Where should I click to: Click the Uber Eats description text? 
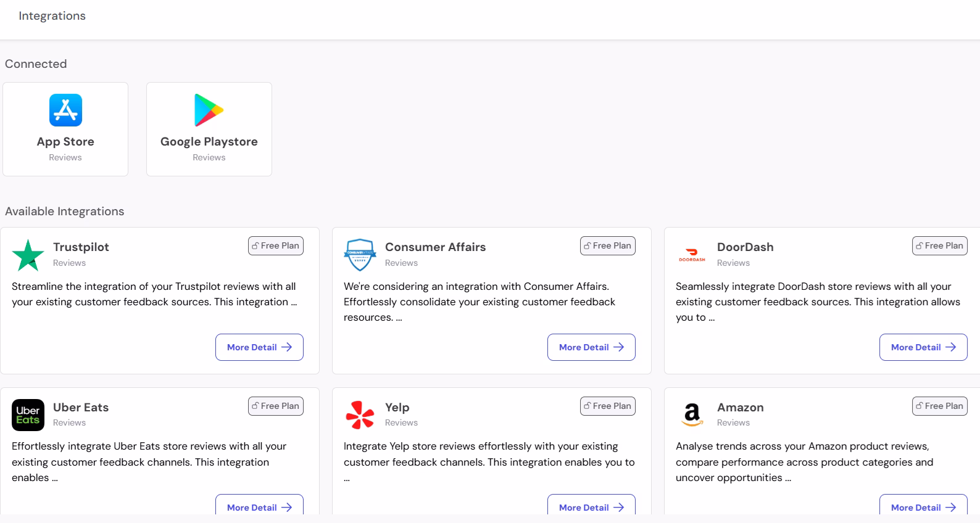tap(149, 462)
